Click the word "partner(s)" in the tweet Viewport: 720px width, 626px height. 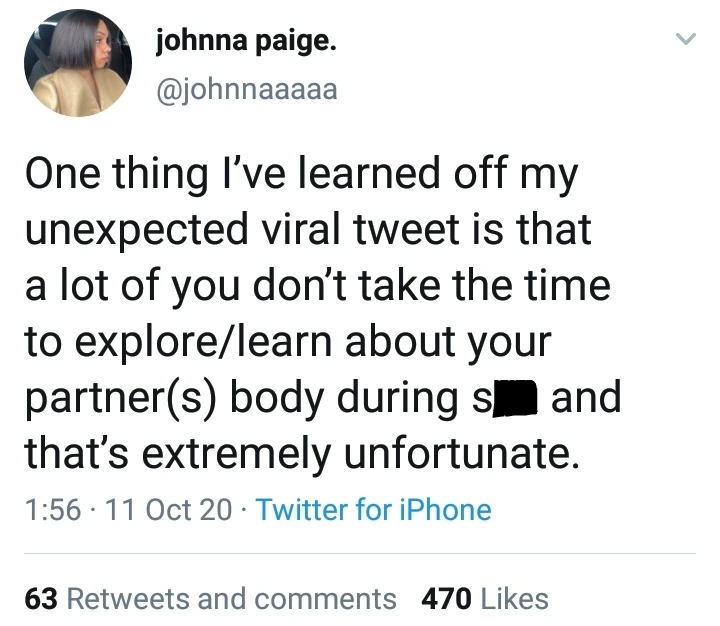tap(121, 398)
